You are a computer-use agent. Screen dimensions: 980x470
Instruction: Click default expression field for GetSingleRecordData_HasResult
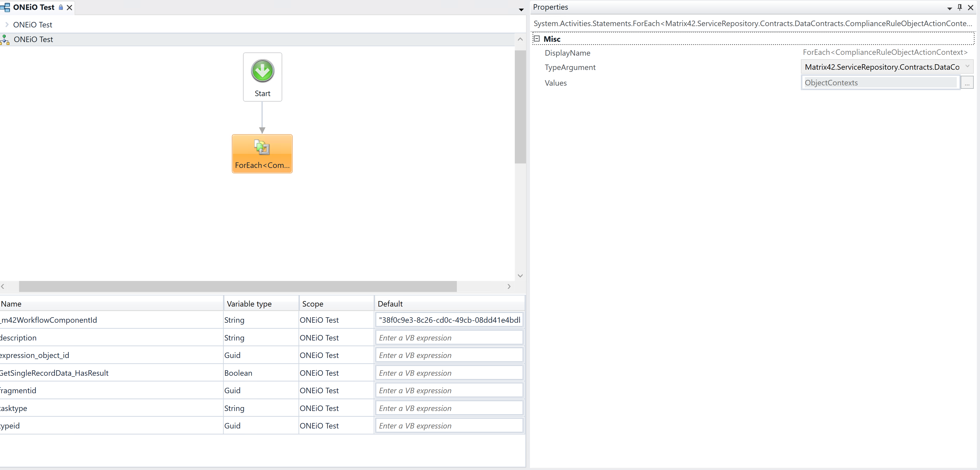pos(449,373)
